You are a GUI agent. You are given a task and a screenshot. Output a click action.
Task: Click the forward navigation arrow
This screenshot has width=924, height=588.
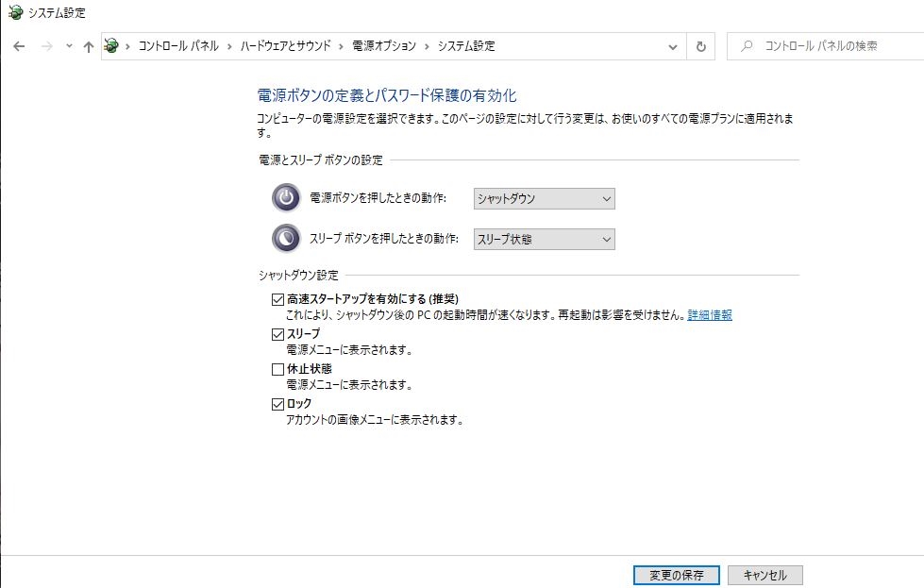[46, 46]
